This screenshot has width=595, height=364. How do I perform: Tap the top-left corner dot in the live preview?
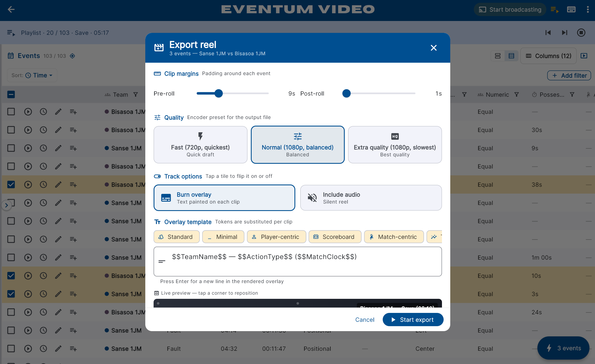point(158,303)
